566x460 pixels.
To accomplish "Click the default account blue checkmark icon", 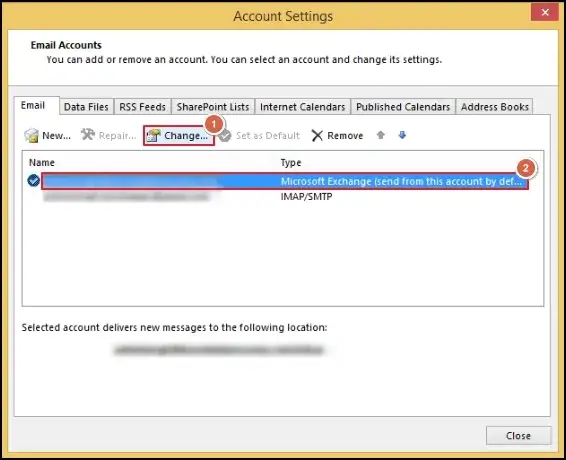I will click(34, 180).
